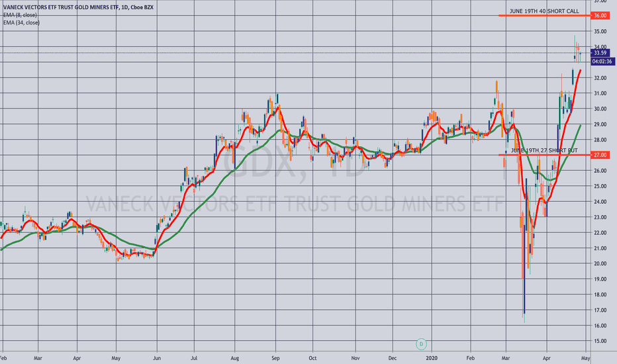Click the Dec label on time axis
The image size is (617, 364).
(393, 358)
